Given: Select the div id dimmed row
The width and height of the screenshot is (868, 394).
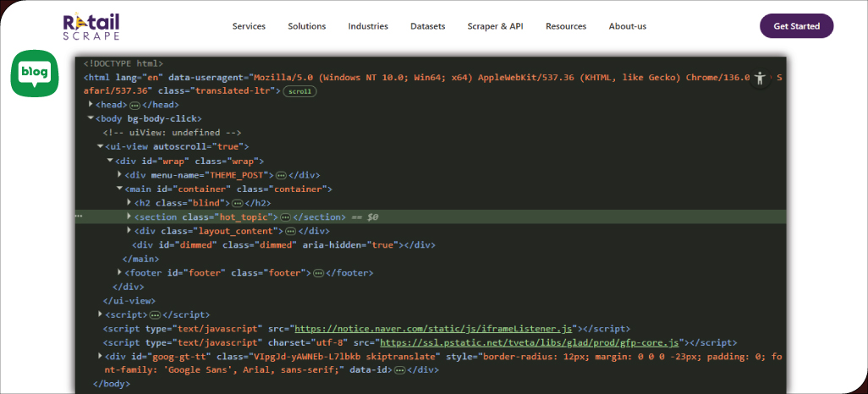Looking at the screenshot, I should point(283,245).
